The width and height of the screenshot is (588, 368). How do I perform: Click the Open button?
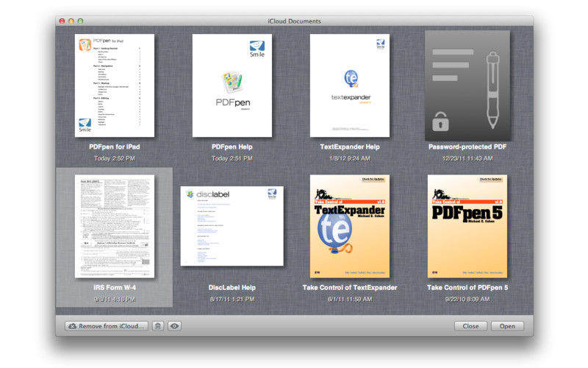point(507,326)
